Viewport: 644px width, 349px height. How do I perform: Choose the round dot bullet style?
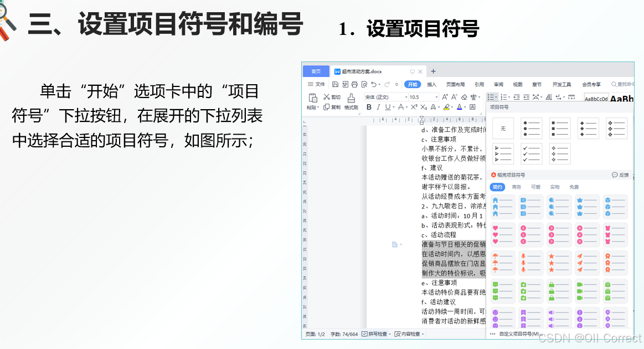pyautogui.click(x=531, y=129)
